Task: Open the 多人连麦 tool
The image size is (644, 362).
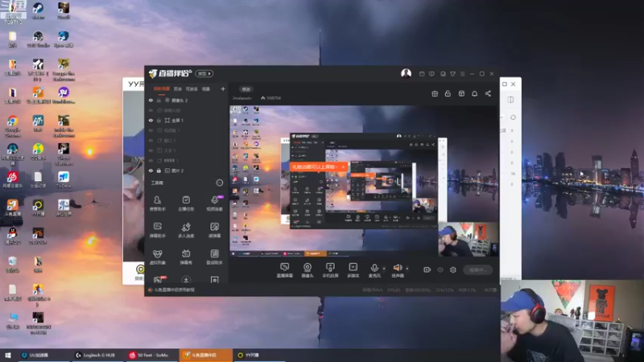Action: pyautogui.click(x=186, y=230)
